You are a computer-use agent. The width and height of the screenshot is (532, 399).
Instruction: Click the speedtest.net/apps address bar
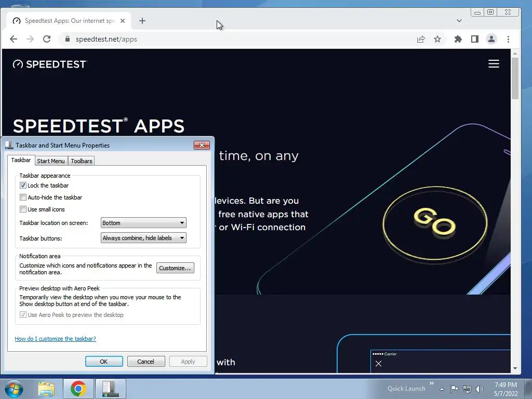237,39
